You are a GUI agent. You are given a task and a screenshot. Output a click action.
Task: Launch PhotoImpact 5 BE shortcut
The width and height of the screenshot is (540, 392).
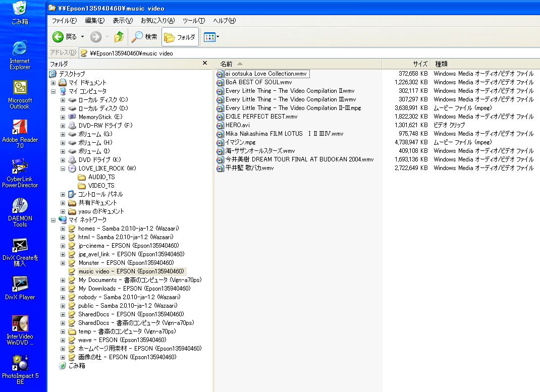[20, 370]
